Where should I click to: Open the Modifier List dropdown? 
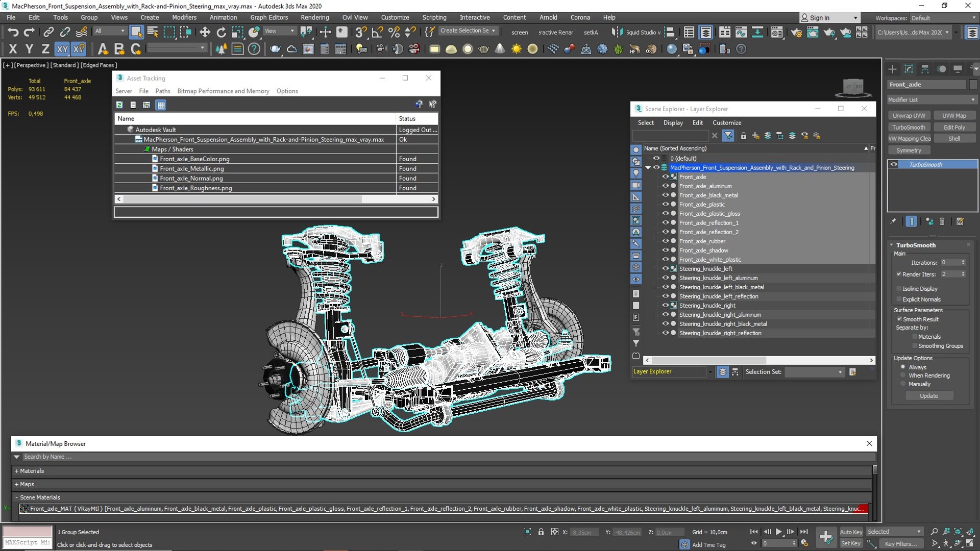[x=932, y=99]
